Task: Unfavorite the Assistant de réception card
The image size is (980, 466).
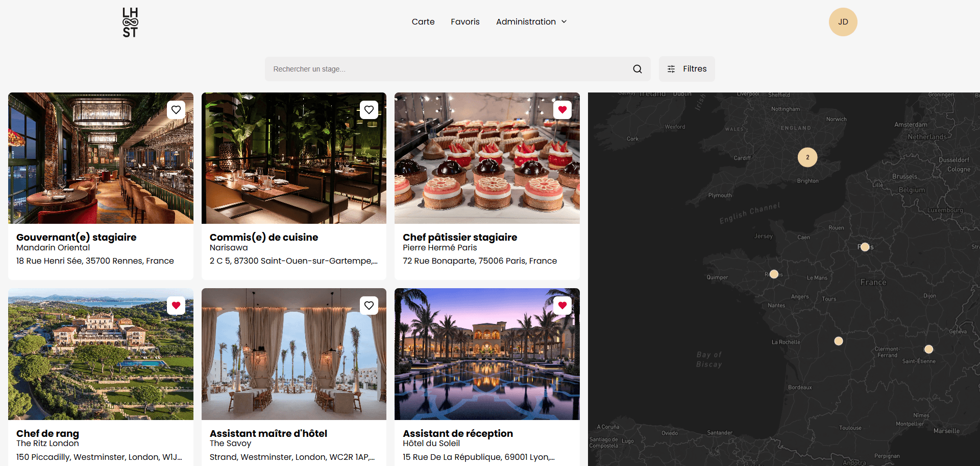Action: (x=562, y=306)
